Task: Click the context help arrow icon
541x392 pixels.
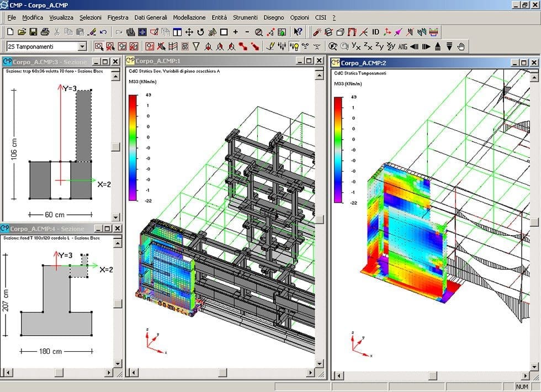Action: coord(298,32)
